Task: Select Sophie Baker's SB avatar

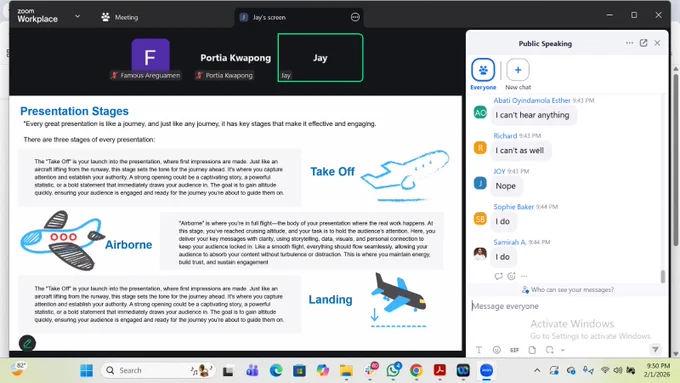Action: (x=480, y=219)
